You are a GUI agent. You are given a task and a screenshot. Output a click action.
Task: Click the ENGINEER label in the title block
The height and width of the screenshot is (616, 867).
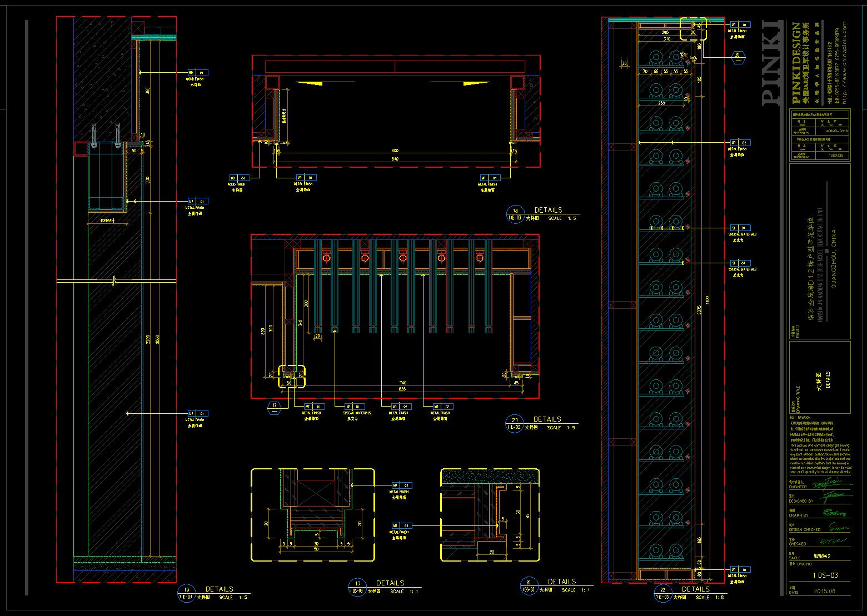797,487
